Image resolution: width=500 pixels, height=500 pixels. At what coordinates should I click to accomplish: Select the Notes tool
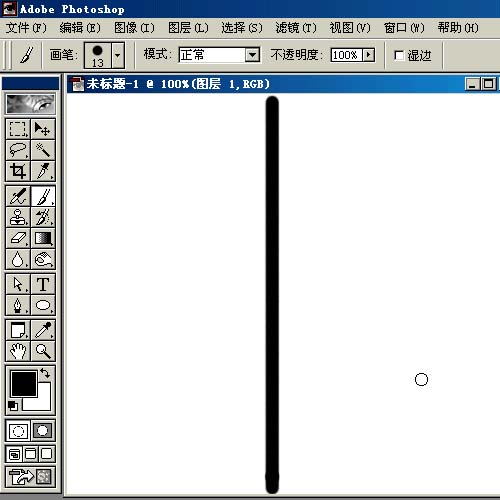pyautogui.click(x=18, y=330)
